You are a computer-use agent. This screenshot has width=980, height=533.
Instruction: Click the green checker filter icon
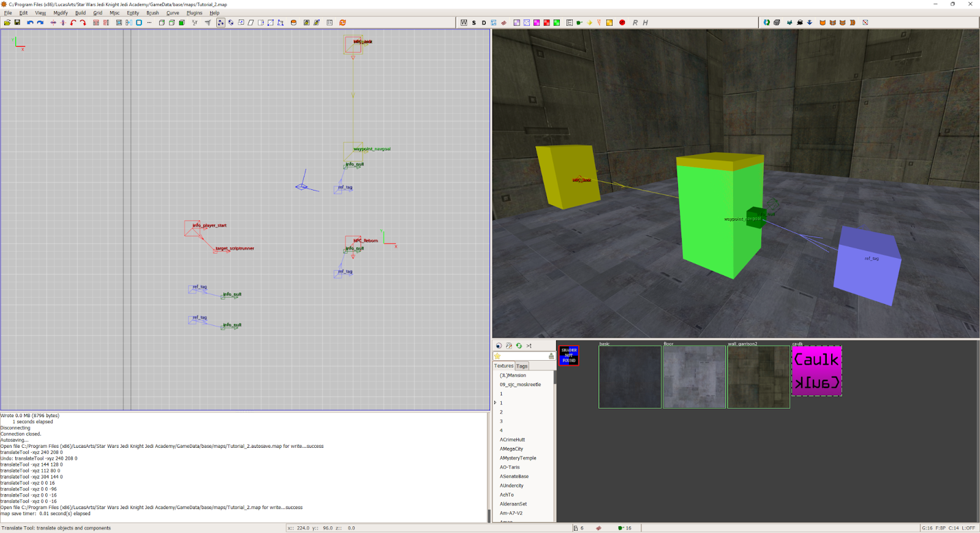[x=556, y=23]
